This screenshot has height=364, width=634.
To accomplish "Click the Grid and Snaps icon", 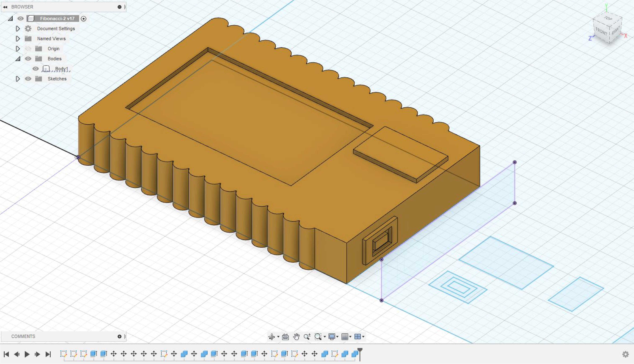I will (x=345, y=337).
